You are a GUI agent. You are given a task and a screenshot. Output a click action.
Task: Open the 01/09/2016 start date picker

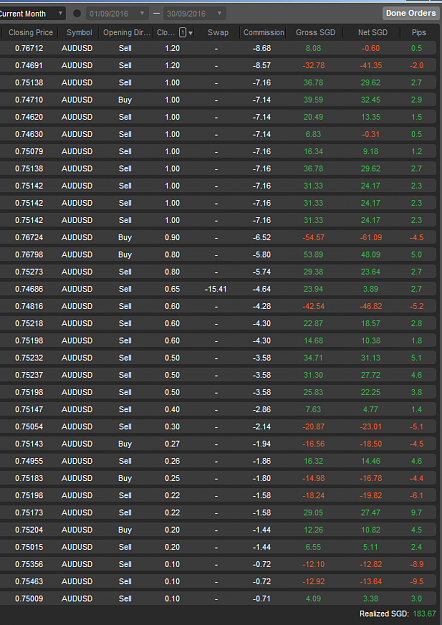117,14
